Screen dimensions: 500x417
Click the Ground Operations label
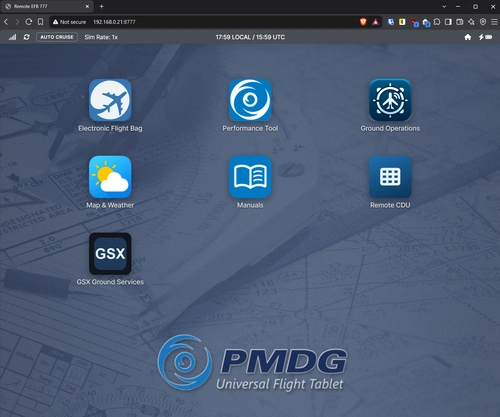(x=390, y=128)
